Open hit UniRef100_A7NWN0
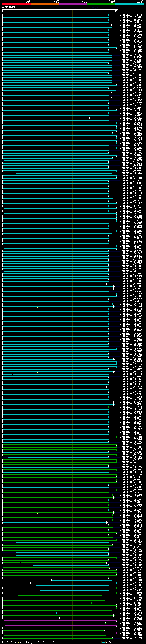The image size is (146, 644). point(131,27)
